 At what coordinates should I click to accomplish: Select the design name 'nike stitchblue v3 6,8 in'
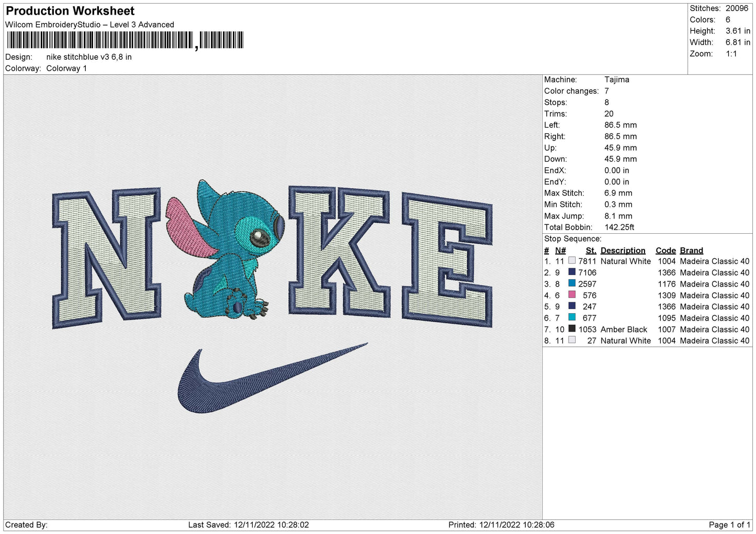(89, 57)
